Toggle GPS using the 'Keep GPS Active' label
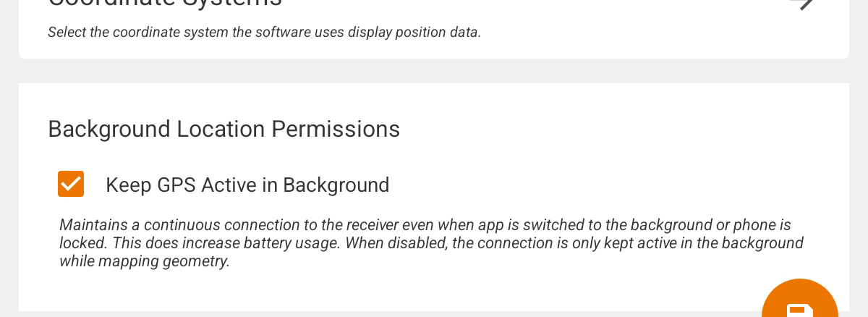Viewport: 868px width, 317px height. [247, 185]
